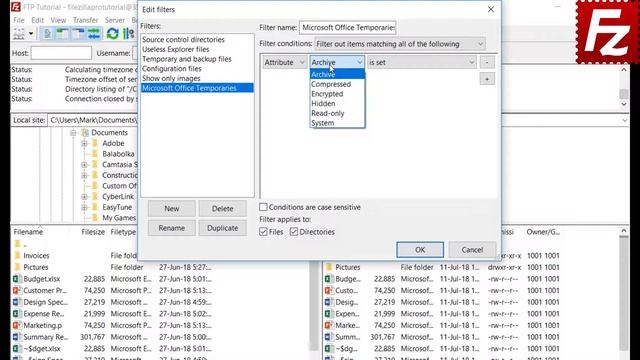Click the FileZilla title bar logo

pyautogui.click(x=16, y=7)
